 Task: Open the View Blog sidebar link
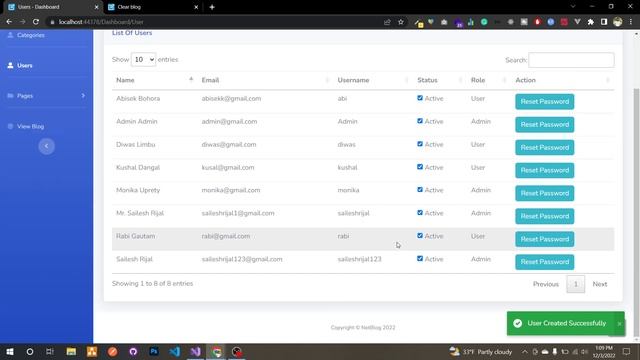[x=30, y=127]
